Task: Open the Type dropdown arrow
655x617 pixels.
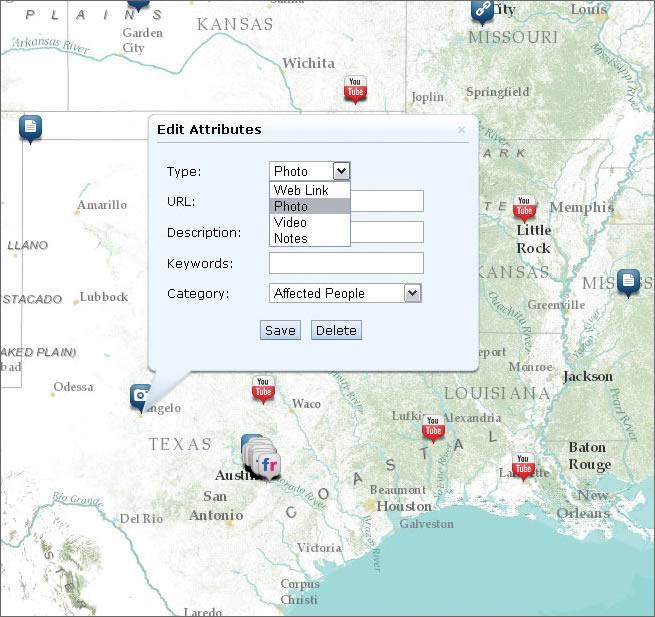Action: coord(341,171)
